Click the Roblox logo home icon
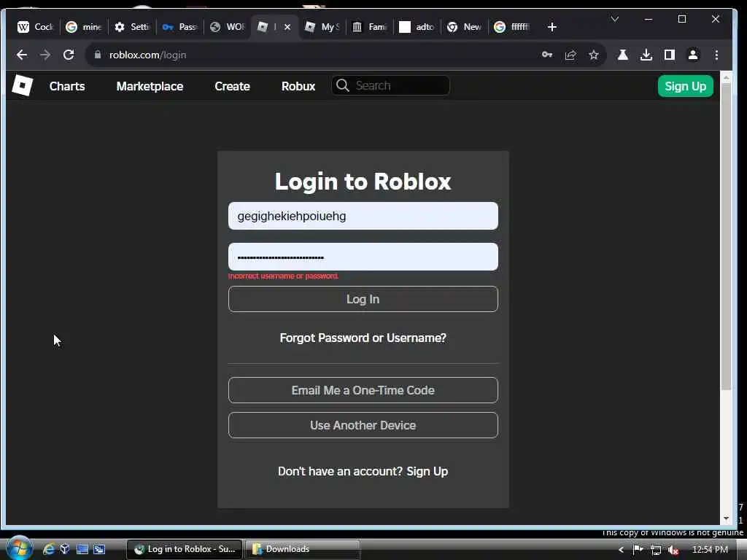The height and width of the screenshot is (560, 747). [x=23, y=86]
